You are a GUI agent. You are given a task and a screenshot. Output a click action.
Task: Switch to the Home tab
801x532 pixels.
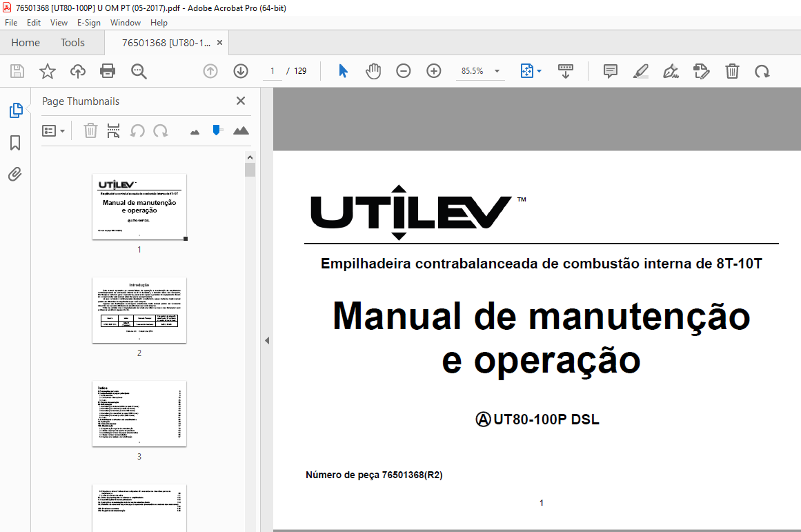tap(26, 42)
